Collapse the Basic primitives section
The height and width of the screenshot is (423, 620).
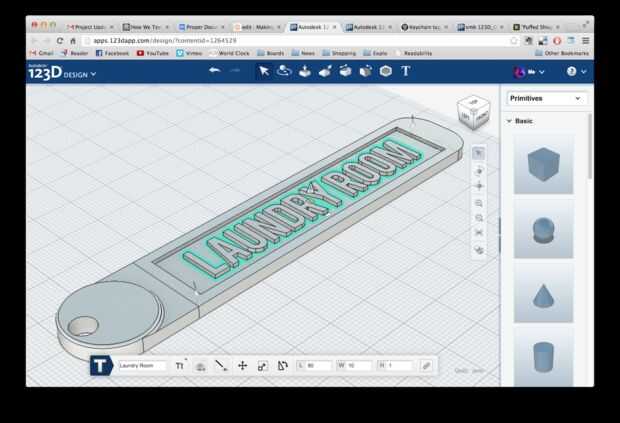coord(509,121)
